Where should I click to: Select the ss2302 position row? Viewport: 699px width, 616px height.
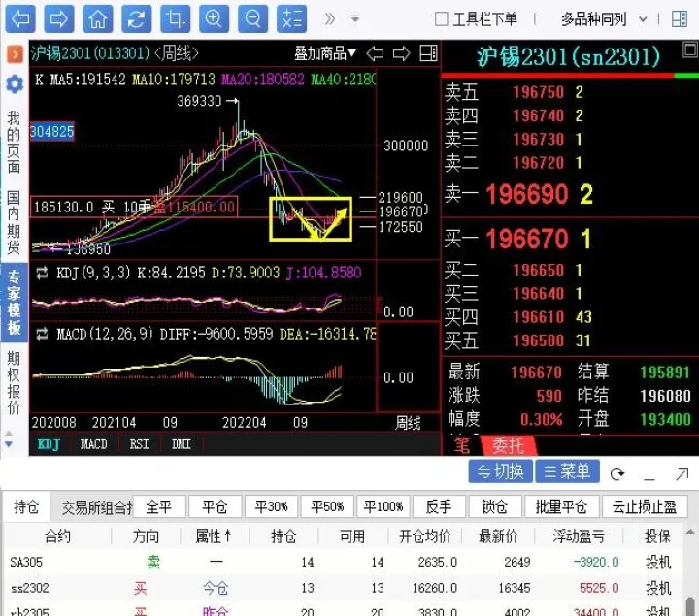click(342, 589)
